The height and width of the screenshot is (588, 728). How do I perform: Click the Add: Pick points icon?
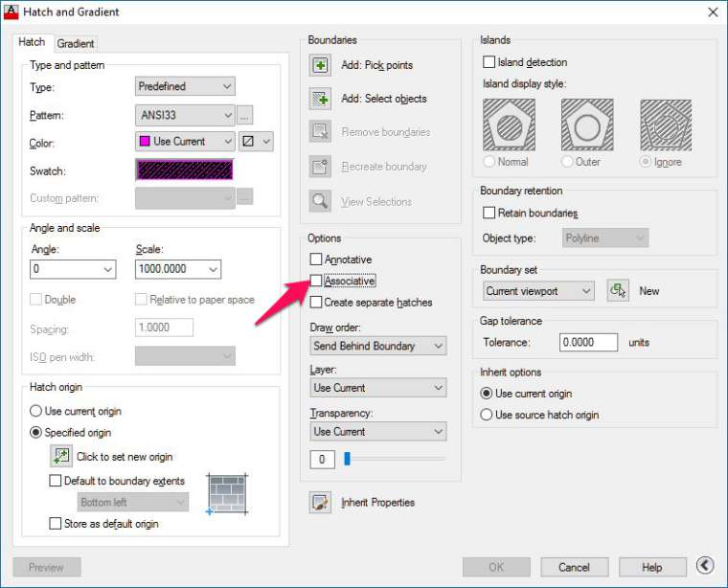pyautogui.click(x=320, y=65)
